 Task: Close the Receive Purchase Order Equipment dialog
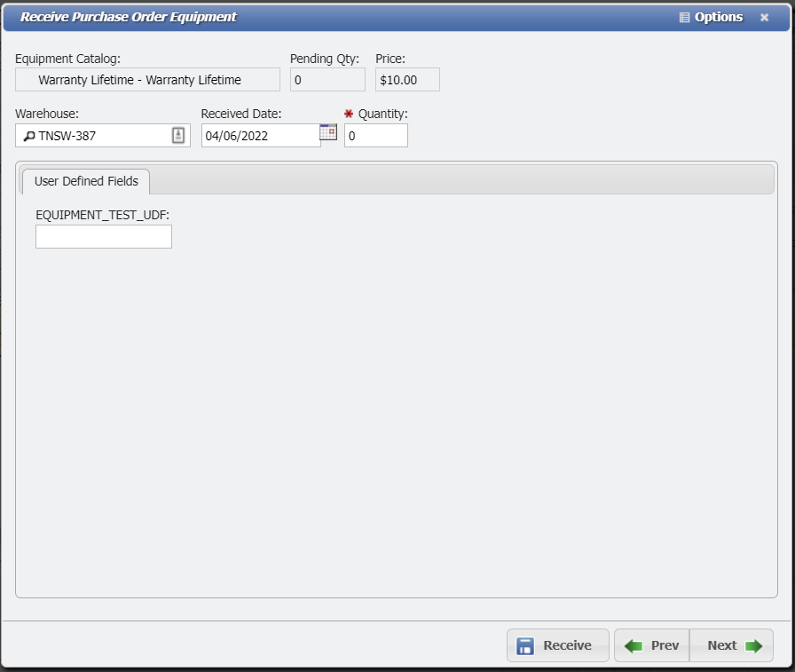click(765, 17)
